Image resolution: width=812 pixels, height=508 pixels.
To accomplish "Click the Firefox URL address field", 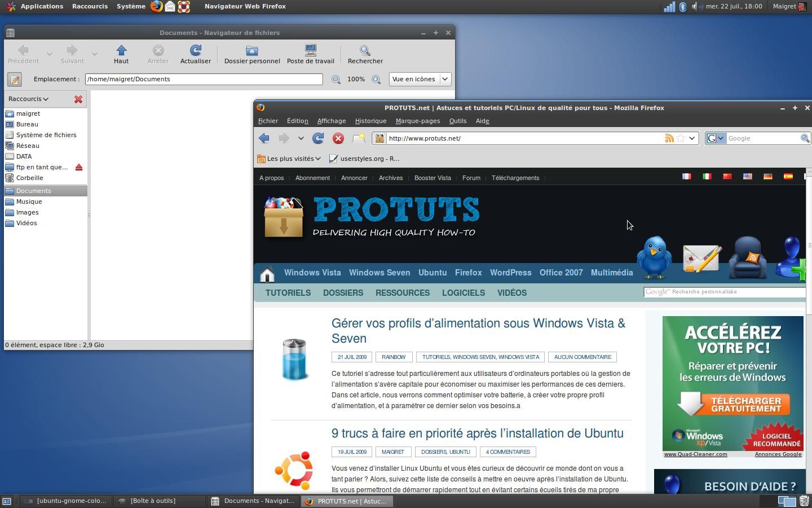I will (x=524, y=138).
